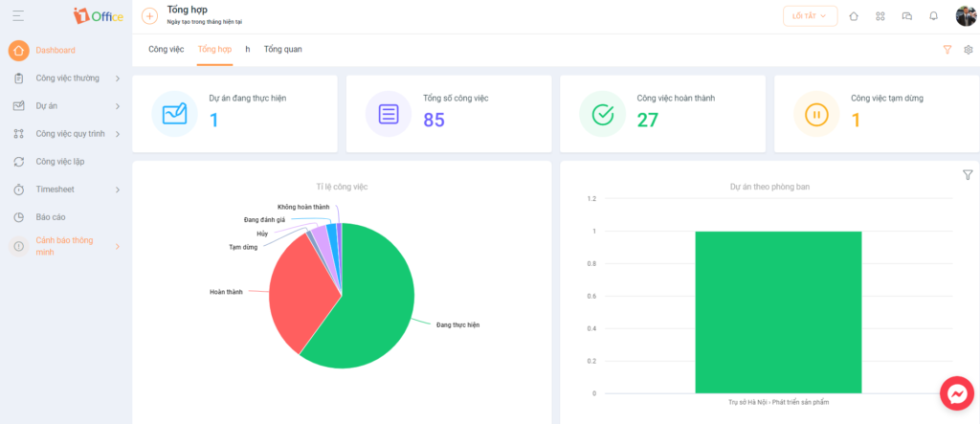Open the home icon in top bar
This screenshot has width=980, height=424.
854,16
